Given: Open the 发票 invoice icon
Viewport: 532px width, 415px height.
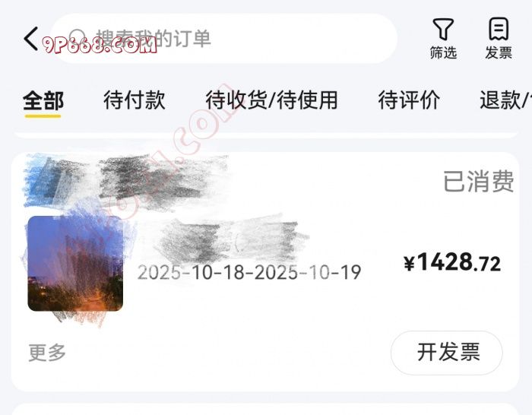Looking at the screenshot, I should tap(499, 29).
